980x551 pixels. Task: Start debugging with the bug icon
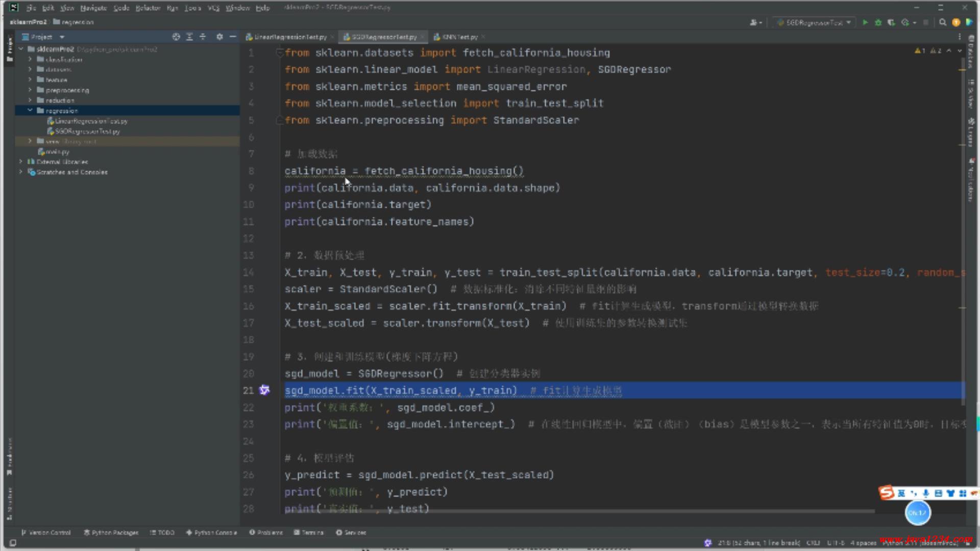[x=878, y=22]
